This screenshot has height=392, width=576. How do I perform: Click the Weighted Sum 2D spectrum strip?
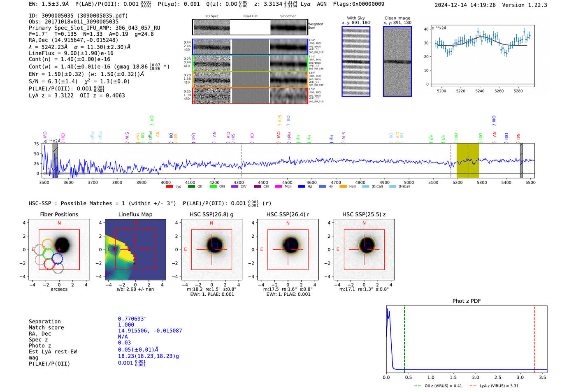click(x=250, y=27)
